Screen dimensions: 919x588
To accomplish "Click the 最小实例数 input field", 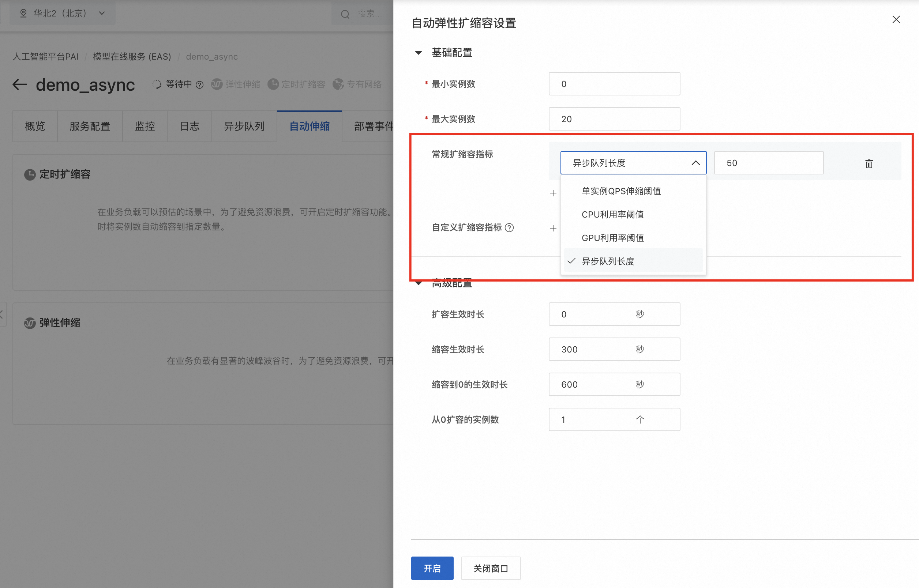I will (x=614, y=84).
